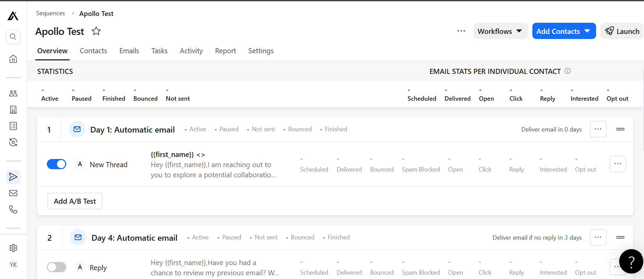644x279 pixels.
Task: Disable the Day 1 New Thread toggle
Action: 56,164
